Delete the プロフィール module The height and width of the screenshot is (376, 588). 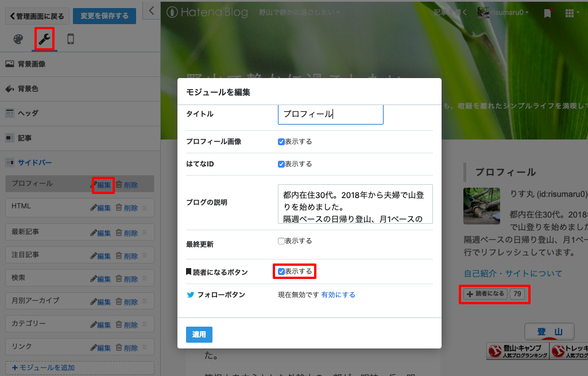[x=127, y=185]
